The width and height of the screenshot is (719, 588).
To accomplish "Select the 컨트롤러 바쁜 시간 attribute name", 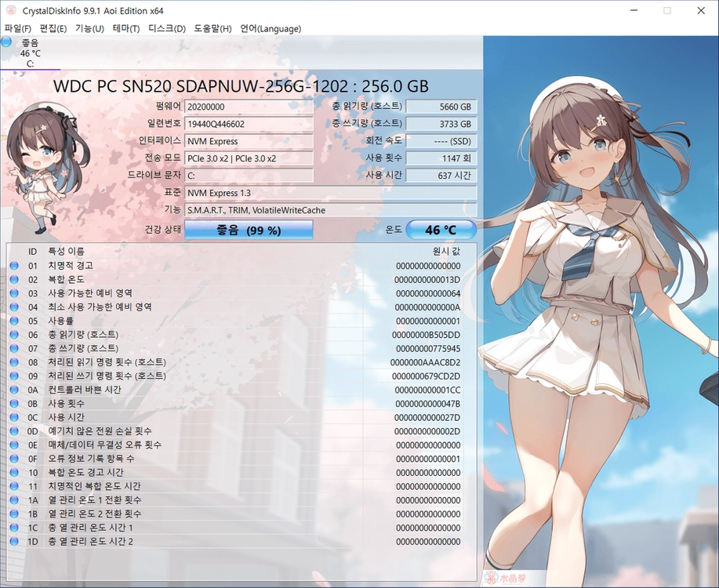I will (x=85, y=390).
